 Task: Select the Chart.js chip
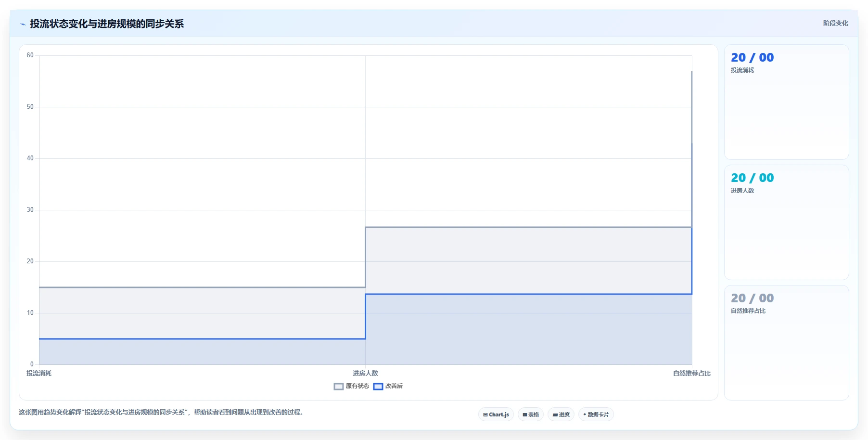click(496, 414)
